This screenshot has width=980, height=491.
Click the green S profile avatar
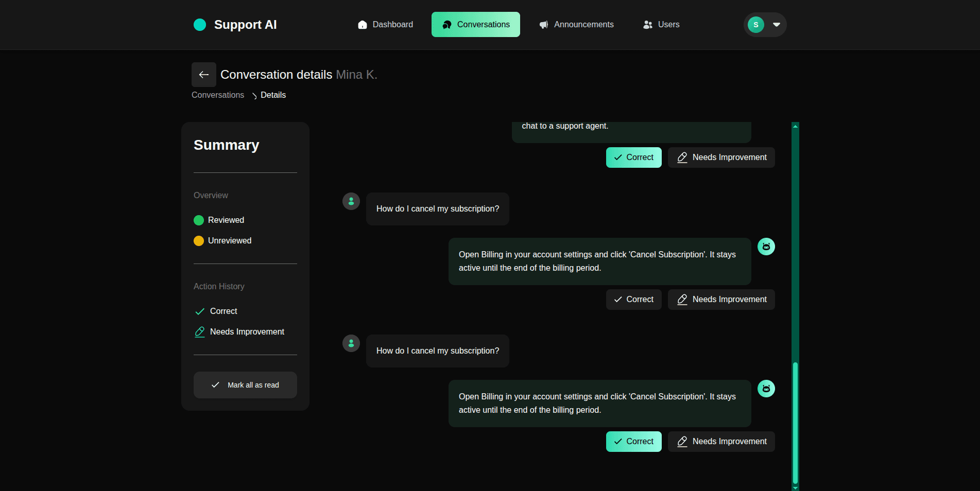756,25
